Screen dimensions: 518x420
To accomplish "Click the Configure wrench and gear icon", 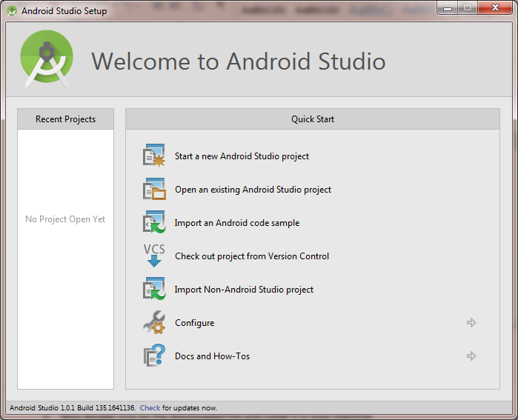I will click(154, 322).
